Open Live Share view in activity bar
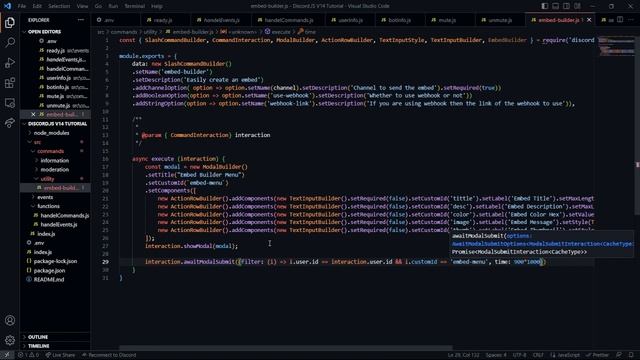This screenshot has width=640, height=360. tap(10, 123)
